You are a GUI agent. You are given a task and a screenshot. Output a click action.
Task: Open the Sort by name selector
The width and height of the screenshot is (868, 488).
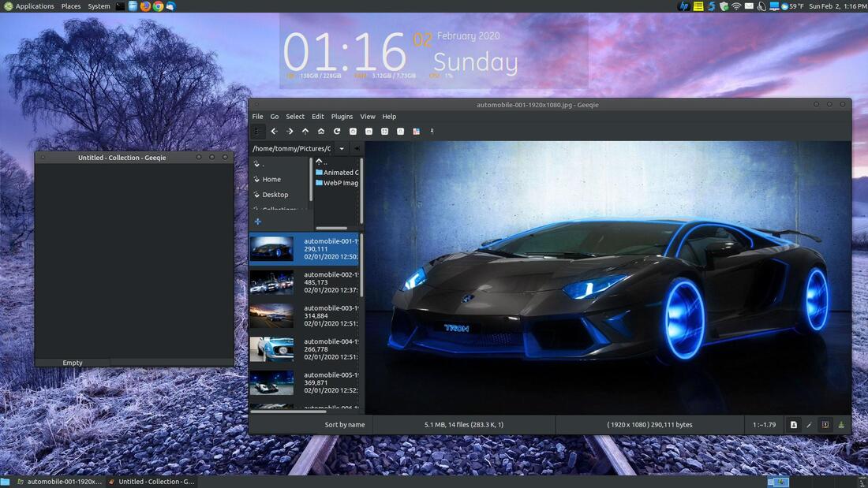pyautogui.click(x=344, y=425)
